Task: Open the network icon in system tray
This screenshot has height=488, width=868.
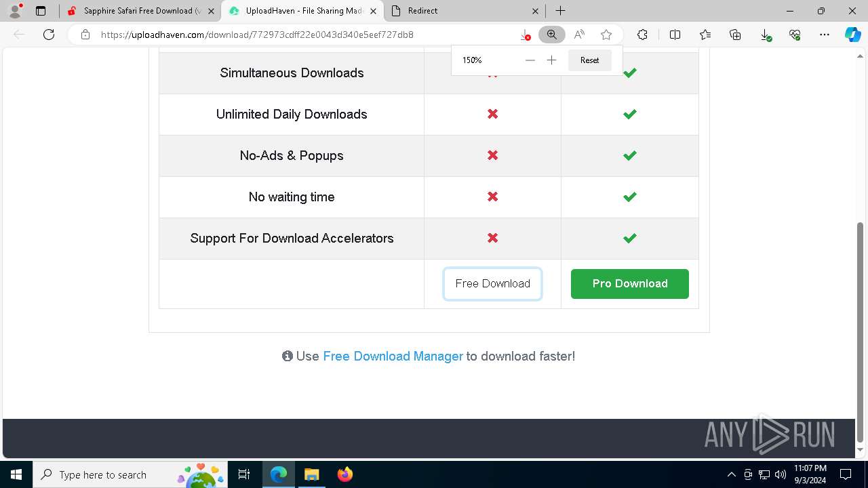Action: click(x=764, y=474)
